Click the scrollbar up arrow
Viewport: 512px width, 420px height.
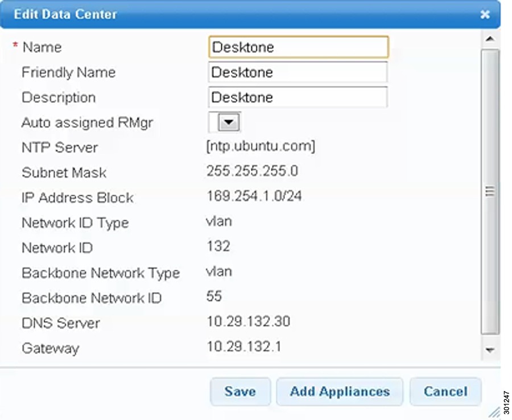click(x=490, y=39)
